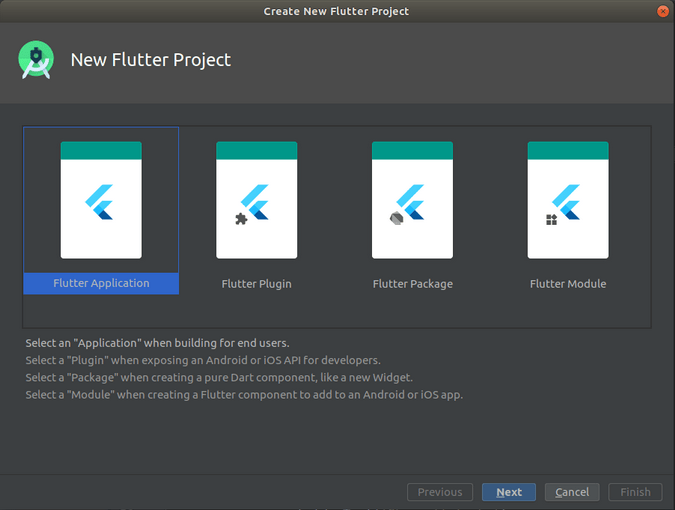The height and width of the screenshot is (510, 675).
Task: Click the Flutter logo on the Module card
Action: 569,201
